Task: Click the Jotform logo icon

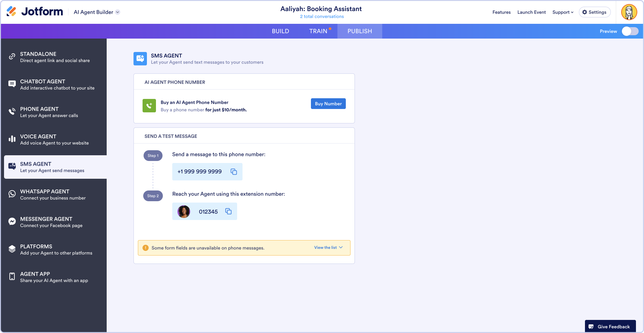Action: click(11, 12)
